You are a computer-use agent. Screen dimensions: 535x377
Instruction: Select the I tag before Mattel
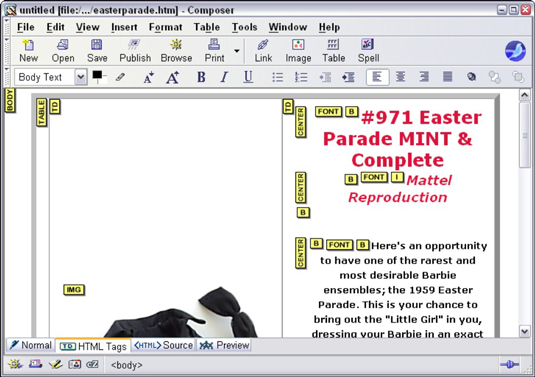pyautogui.click(x=397, y=177)
